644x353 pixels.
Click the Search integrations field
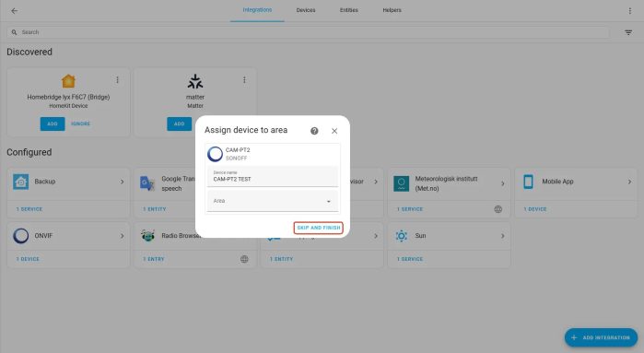click(x=308, y=32)
